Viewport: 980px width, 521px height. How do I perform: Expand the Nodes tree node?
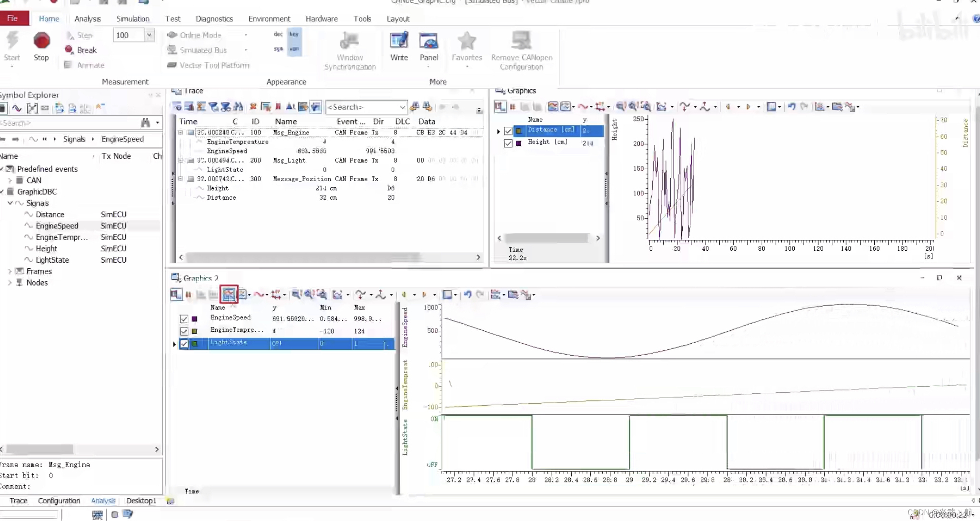pos(10,283)
